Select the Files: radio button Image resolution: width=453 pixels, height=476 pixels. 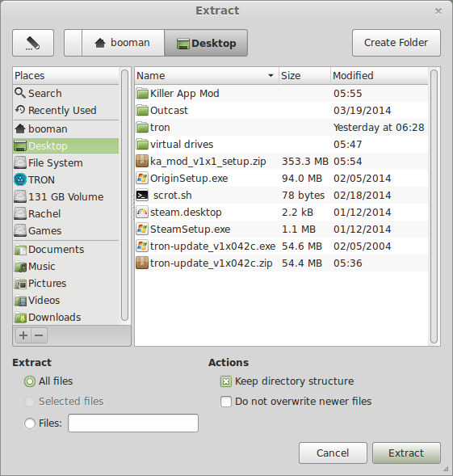point(30,423)
